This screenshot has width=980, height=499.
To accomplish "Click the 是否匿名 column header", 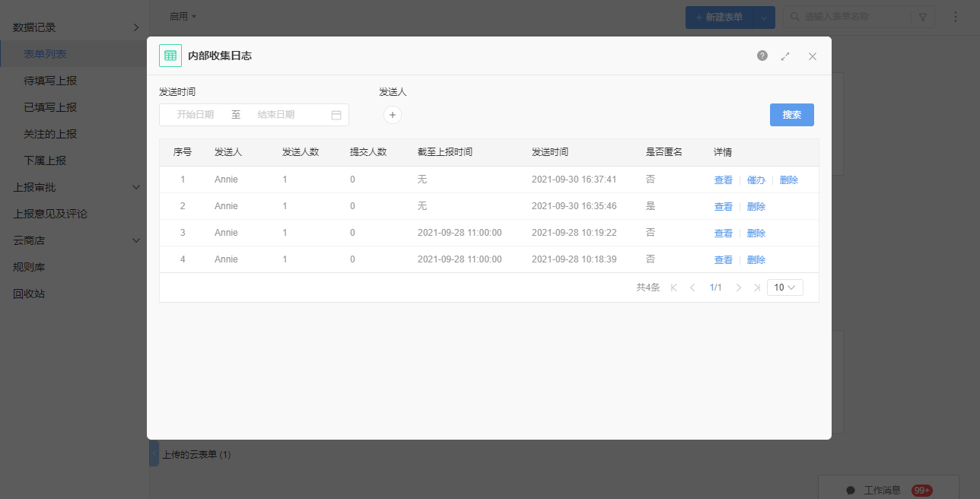I will point(664,152).
